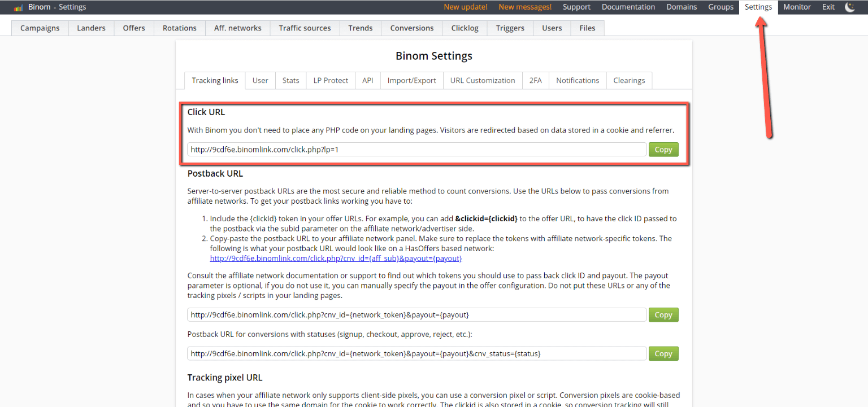Select the Import/Export settings tab

click(412, 81)
